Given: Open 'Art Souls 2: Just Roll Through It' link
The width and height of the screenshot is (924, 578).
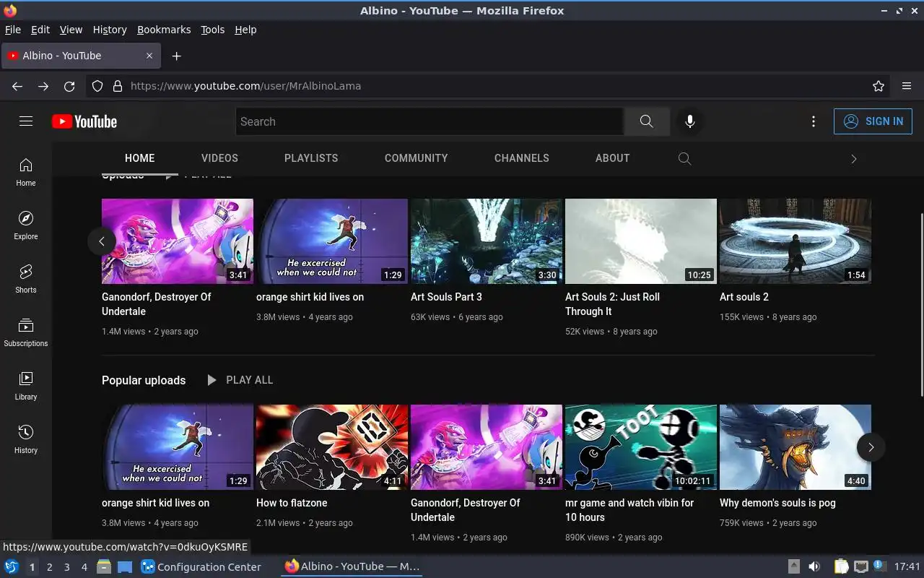Looking at the screenshot, I should (612, 304).
